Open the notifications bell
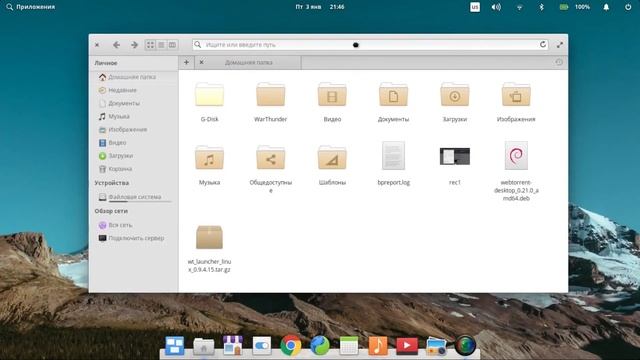The height and width of the screenshot is (360, 640). pos(606,7)
